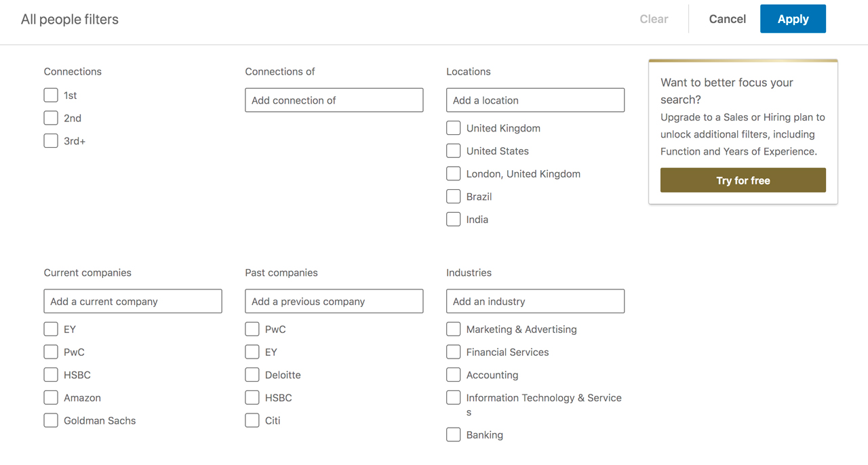The width and height of the screenshot is (868, 465).
Task: Focus the Add a location field
Action: [x=535, y=100]
